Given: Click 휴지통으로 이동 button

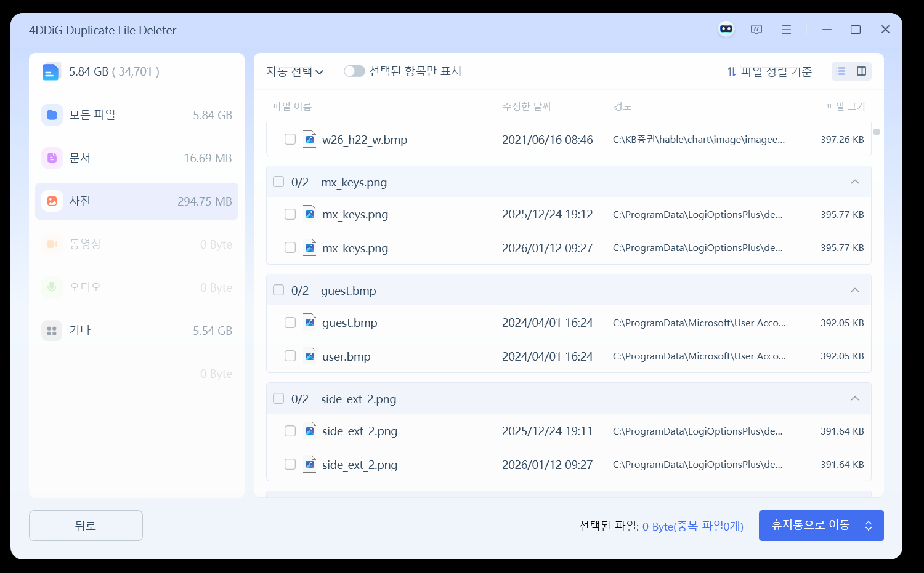Looking at the screenshot, I should [x=811, y=525].
